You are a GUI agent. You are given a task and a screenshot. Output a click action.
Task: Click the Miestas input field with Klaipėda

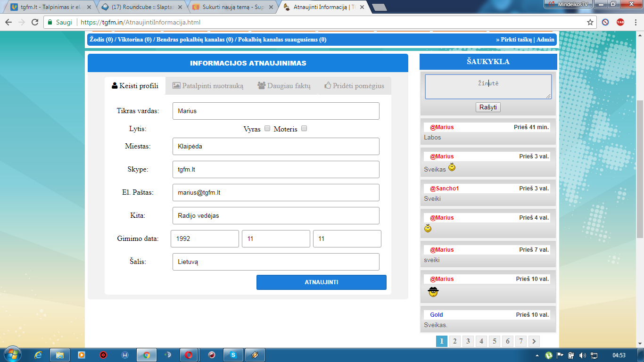pyautogui.click(x=276, y=146)
